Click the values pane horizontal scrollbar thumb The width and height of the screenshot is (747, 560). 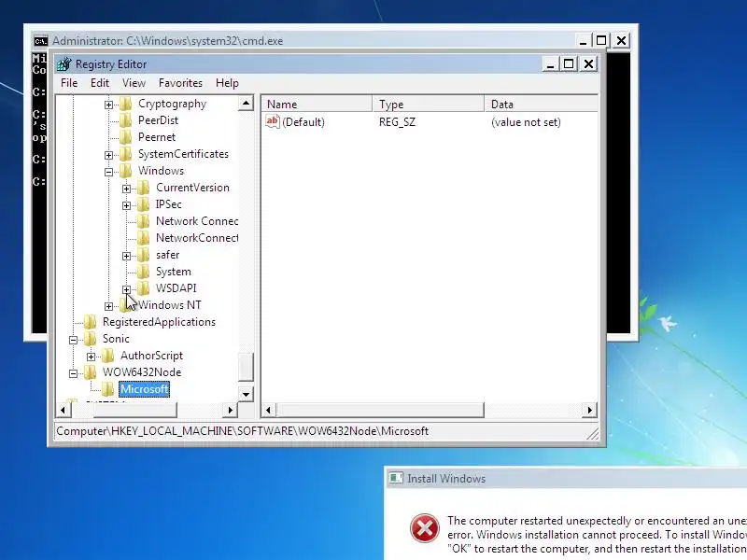(x=380, y=410)
